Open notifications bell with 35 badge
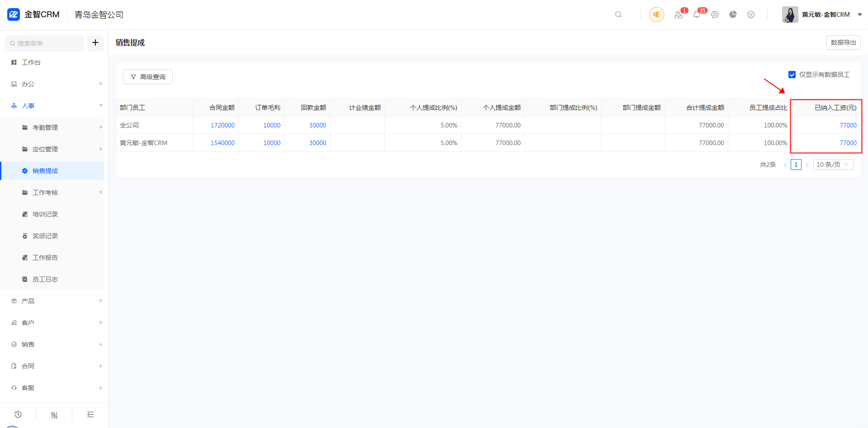 [697, 14]
